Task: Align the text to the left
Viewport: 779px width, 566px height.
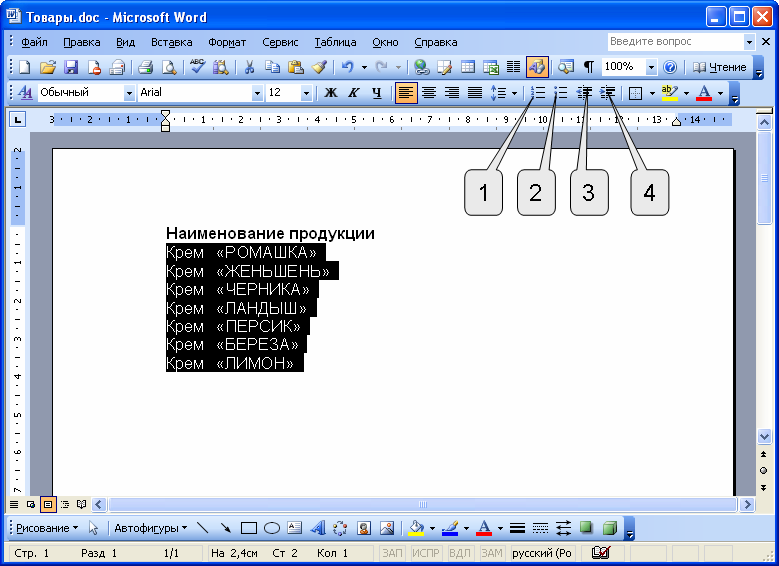Action: (406, 93)
